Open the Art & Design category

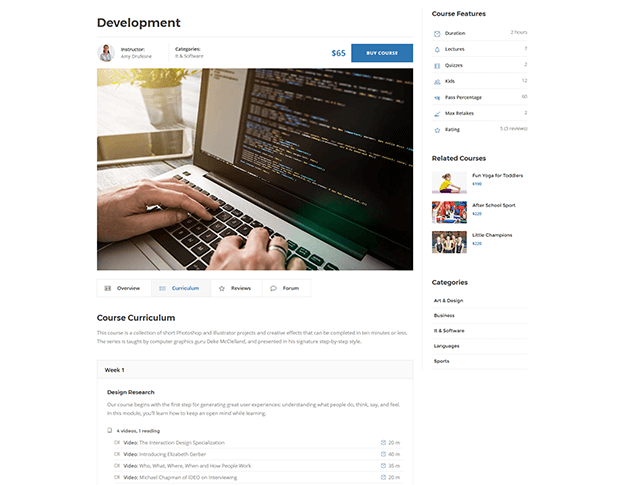click(448, 300)
